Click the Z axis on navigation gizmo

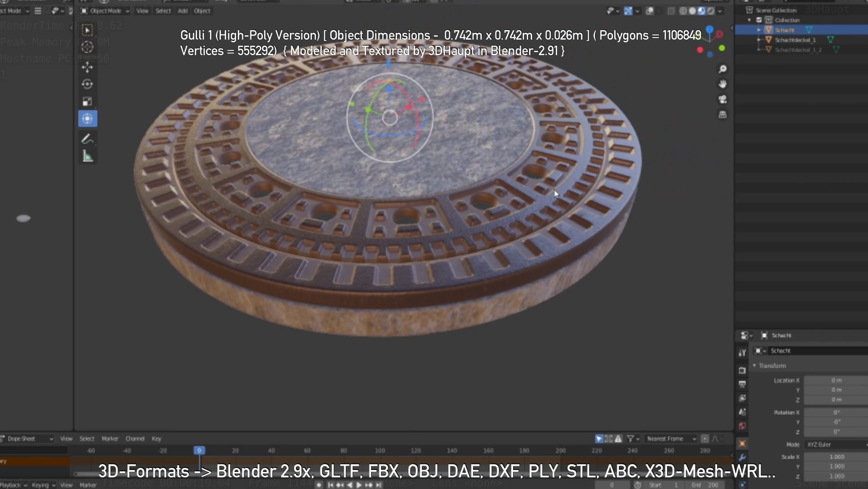[710, 30]
